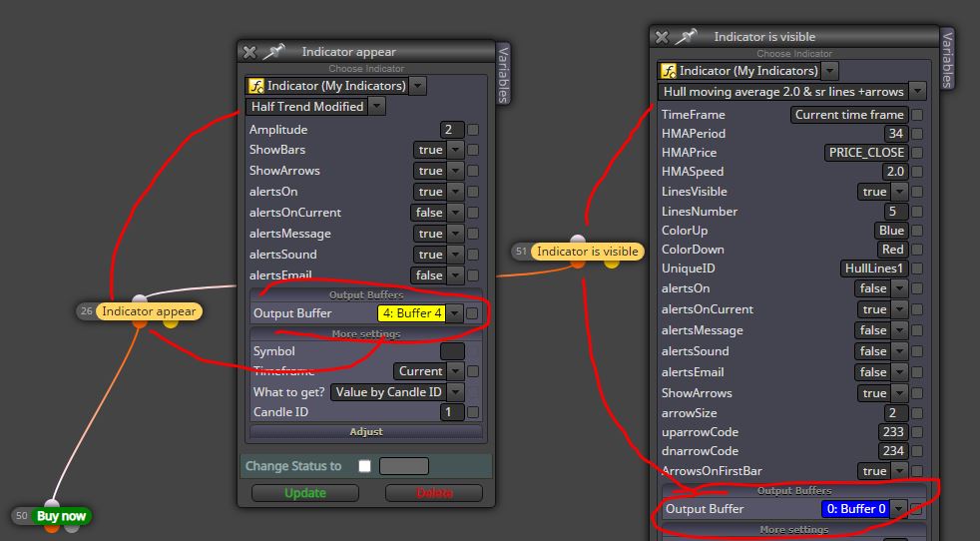
Task: Click More settings header in Indicator appear
Action: click(366, 334)
